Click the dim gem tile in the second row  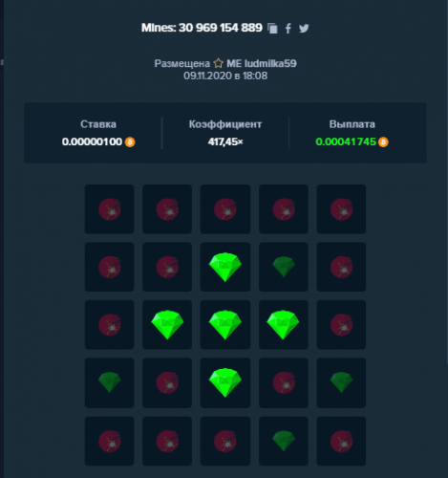coord(284,267)
